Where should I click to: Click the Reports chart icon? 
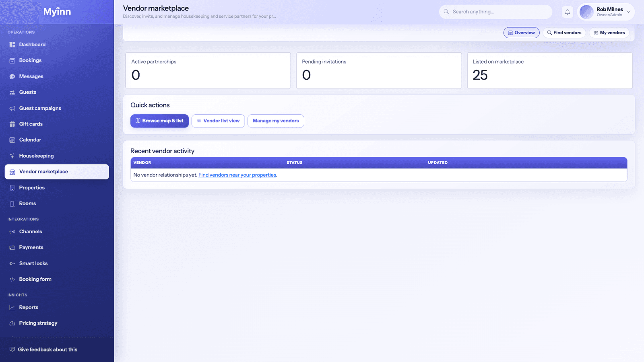pyautogui.click(x=12, y=307)
